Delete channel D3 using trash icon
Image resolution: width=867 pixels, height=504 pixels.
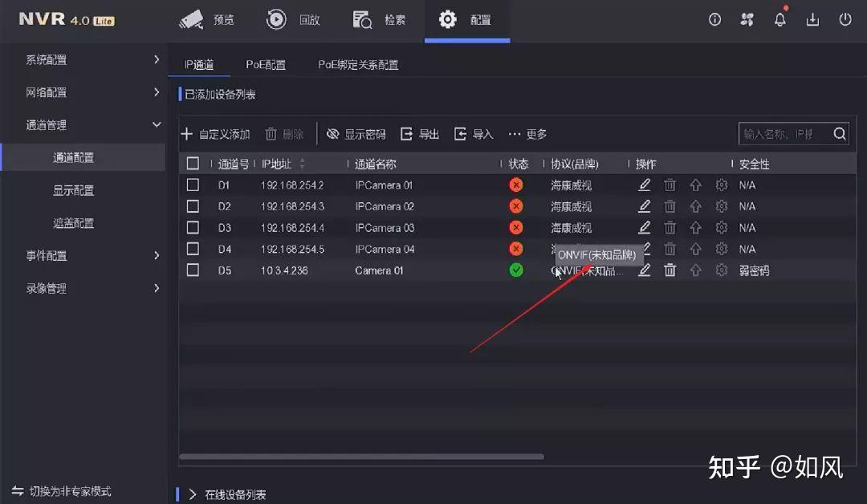click(670, 227)
